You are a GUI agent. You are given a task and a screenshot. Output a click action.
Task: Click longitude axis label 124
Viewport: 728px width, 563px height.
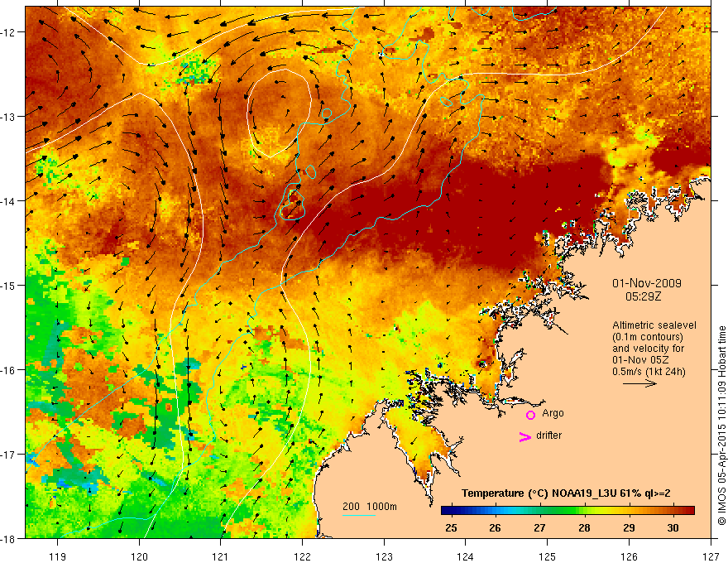(466, 556)
